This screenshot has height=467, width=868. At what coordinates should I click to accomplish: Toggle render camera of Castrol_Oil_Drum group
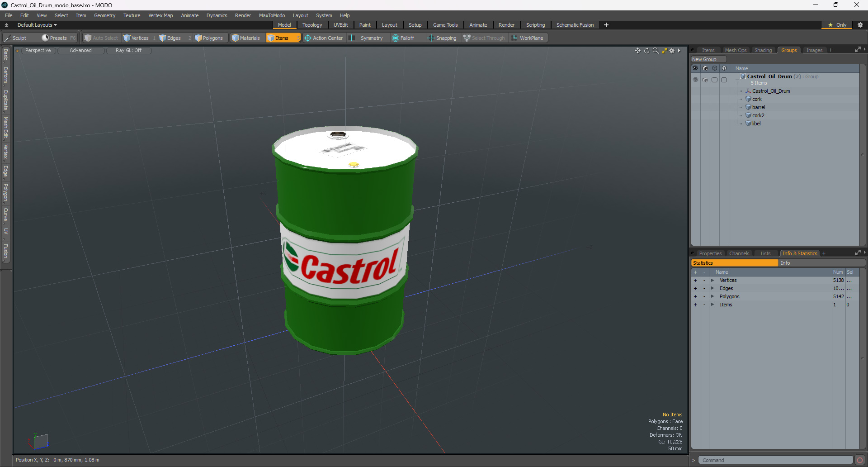[x=705, y=80]
